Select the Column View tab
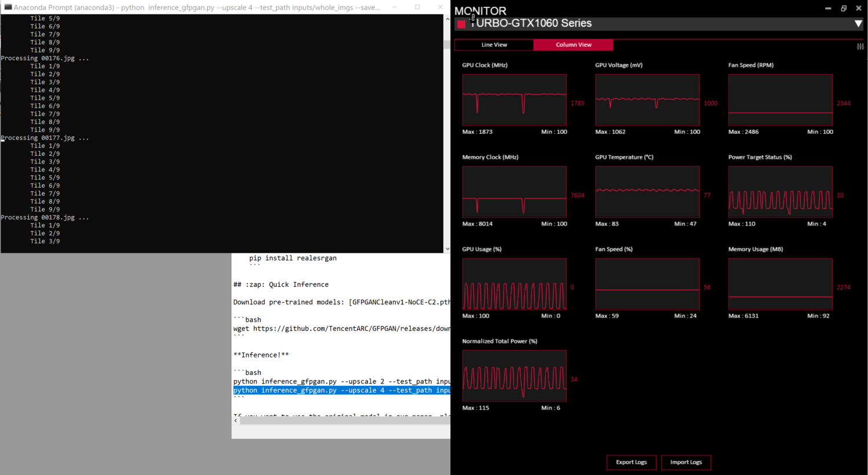The width and height of the screenshot is (868, 475). coord(573,45)
